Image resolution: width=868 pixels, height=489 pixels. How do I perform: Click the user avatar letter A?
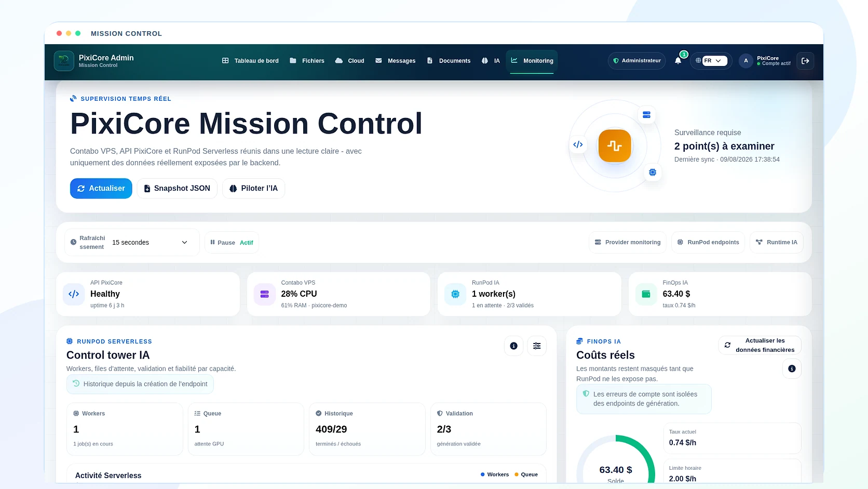click(746, 61)
